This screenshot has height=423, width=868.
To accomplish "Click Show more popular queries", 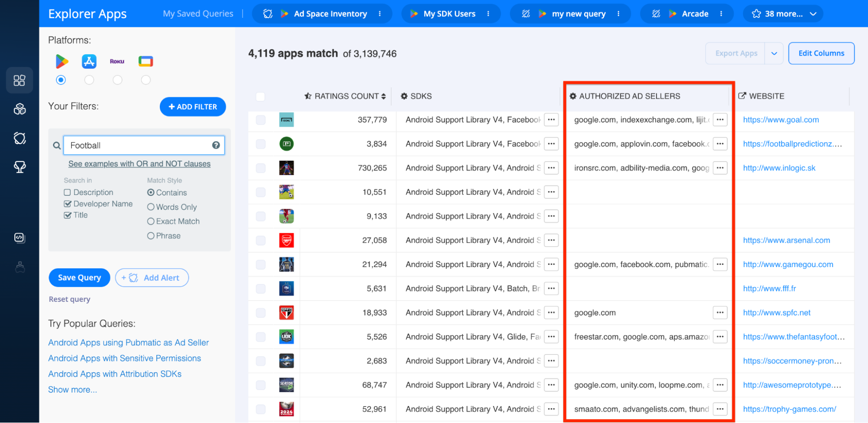I will pos(73,390).
